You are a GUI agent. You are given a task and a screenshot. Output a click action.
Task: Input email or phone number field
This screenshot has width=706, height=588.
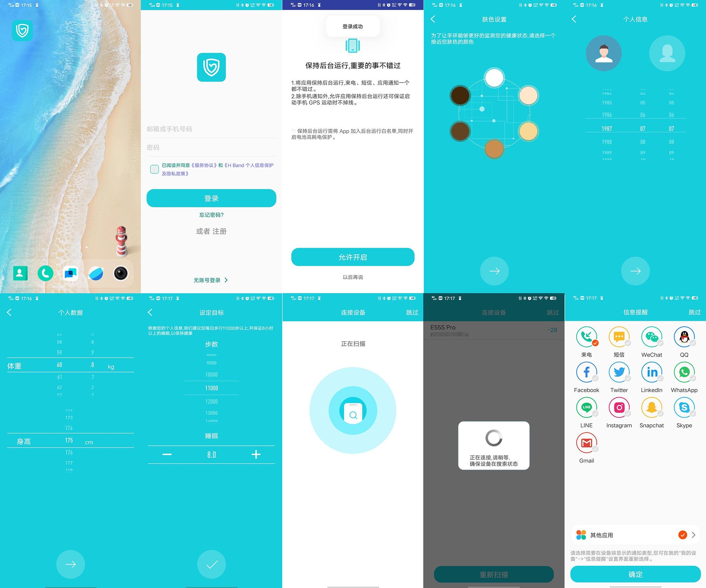coord(212,128)
